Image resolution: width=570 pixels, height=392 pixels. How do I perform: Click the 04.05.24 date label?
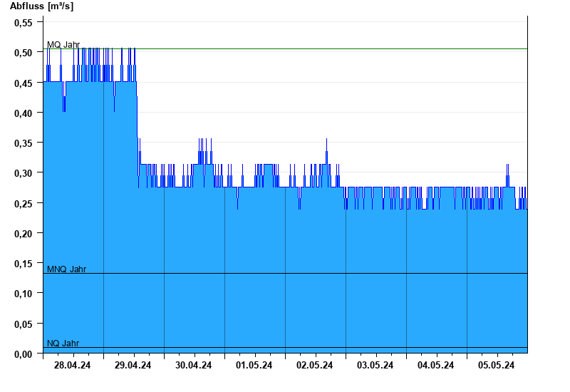pos(436,366)
